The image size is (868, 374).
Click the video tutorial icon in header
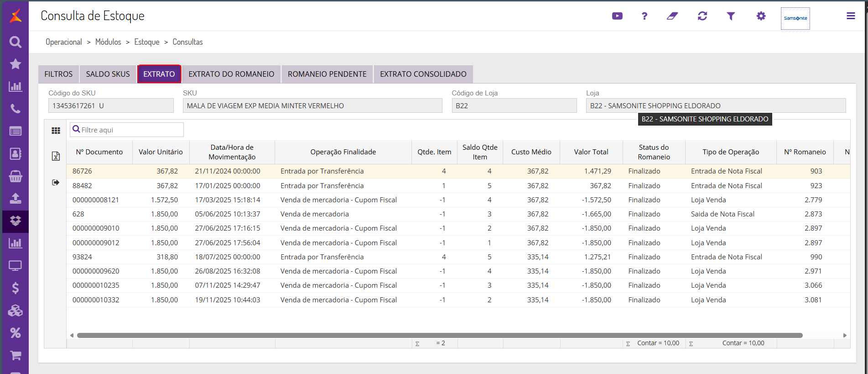pyautogui.click(x=617, y=16)
